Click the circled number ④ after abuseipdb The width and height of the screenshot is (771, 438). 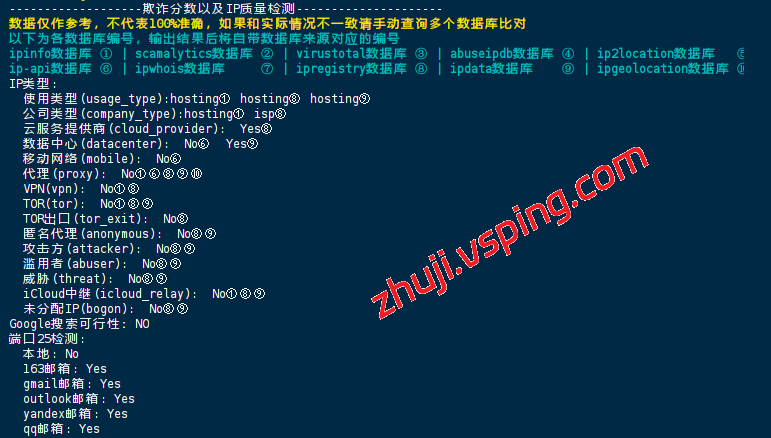[568, 54]
